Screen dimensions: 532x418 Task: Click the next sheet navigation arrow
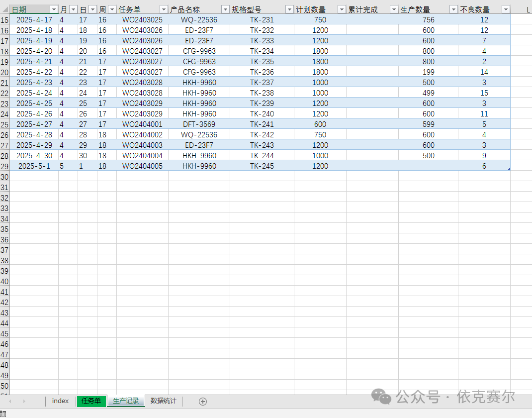23,402
